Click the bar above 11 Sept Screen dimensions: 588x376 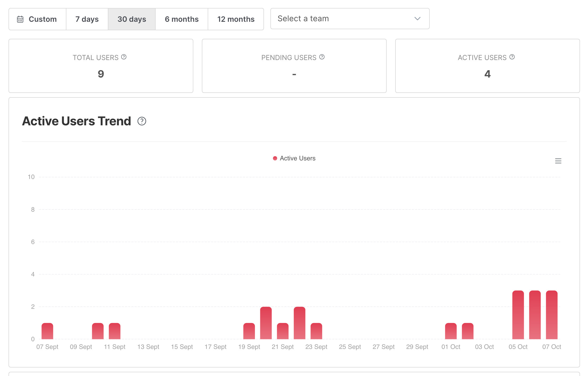coord(115,331)
